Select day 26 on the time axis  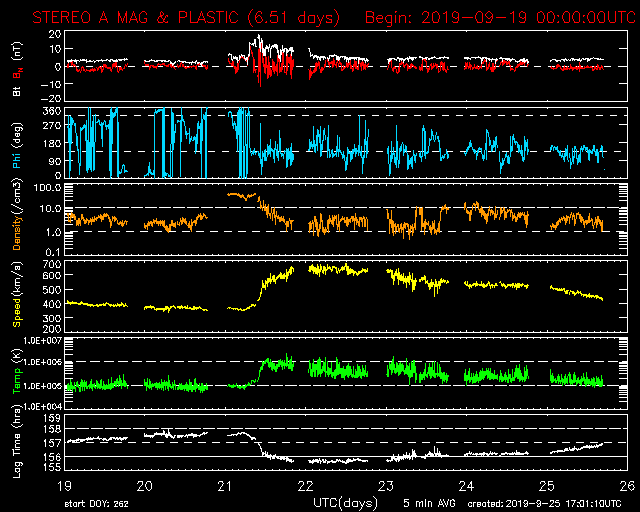click(624, 485)
